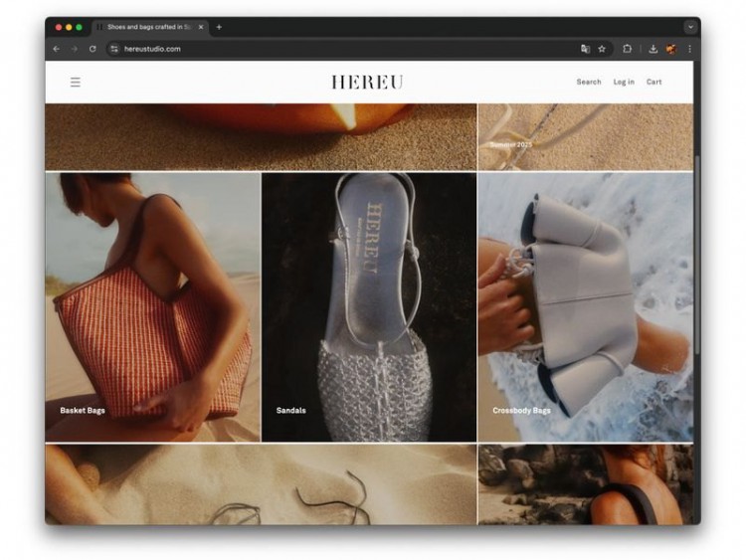Click the browser back arrow
The width and height of the screenshot is (746, 560).
click(x=56, y=49)
